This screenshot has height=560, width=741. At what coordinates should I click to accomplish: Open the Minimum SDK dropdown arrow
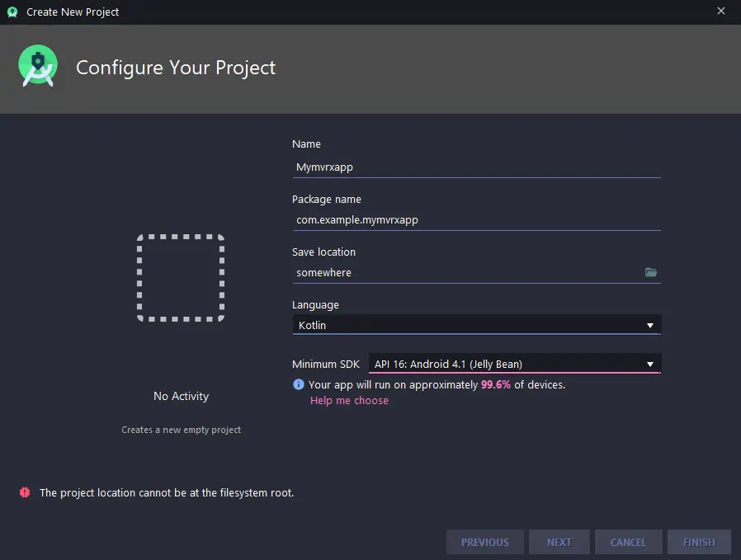click(650, 364)
